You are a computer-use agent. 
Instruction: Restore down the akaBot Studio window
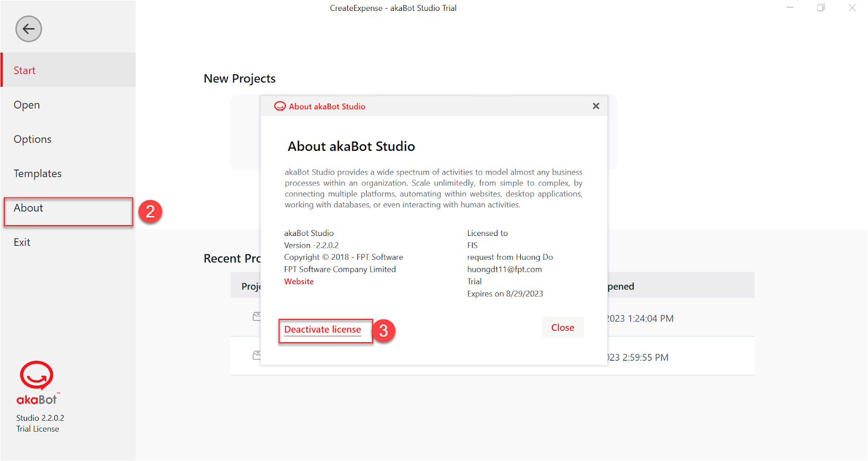click(821, 8)
